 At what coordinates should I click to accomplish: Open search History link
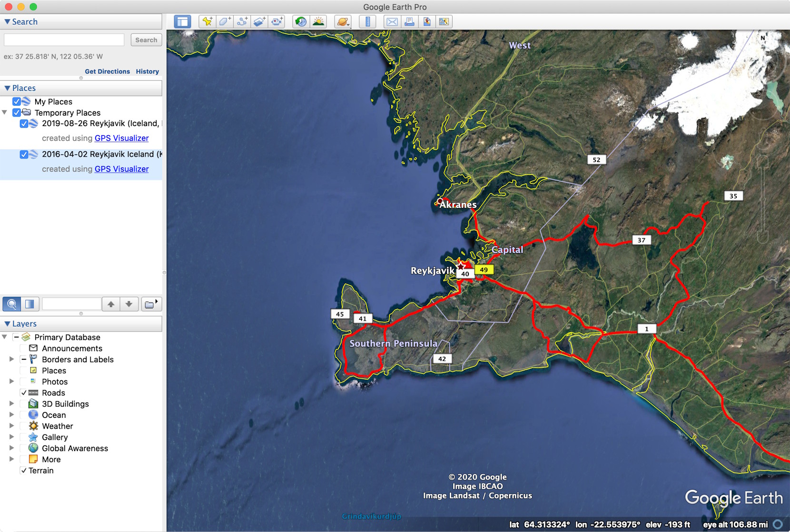pos(148,71)
